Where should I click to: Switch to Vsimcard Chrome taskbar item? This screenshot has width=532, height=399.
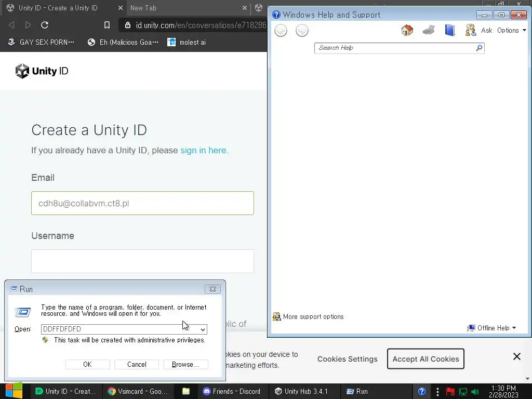pyautogui.click(x=138, y=391)
